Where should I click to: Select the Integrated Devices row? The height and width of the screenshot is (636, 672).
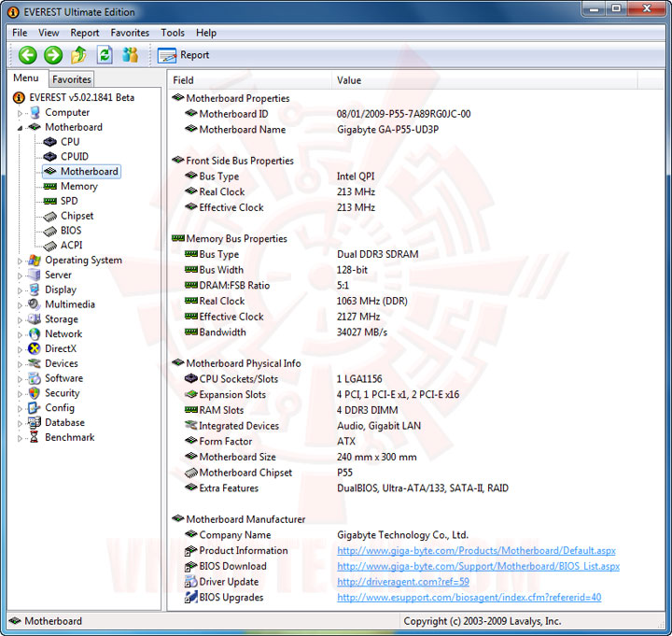coord(414,426)
